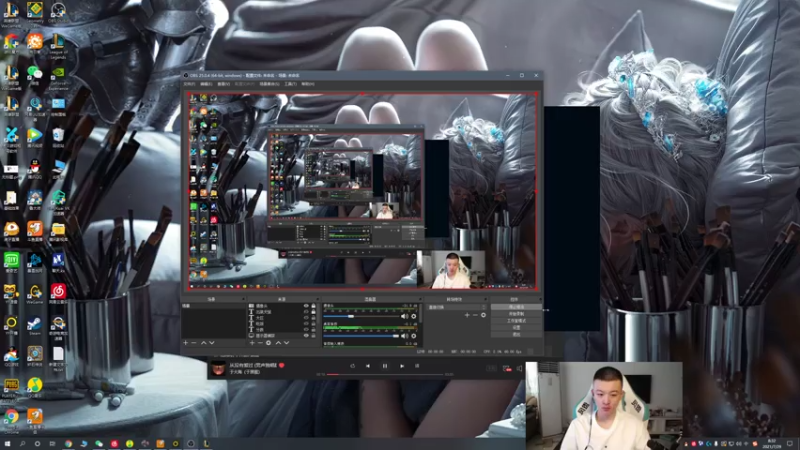This screenshot has width=800, height=450.
Task: Open settings gear for second mixer channel
Action: (x=414, y=336)
